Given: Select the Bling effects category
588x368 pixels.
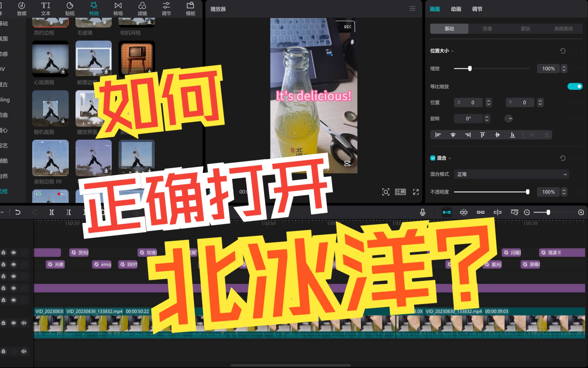Looking at the screenshot, I should [5, 100].
